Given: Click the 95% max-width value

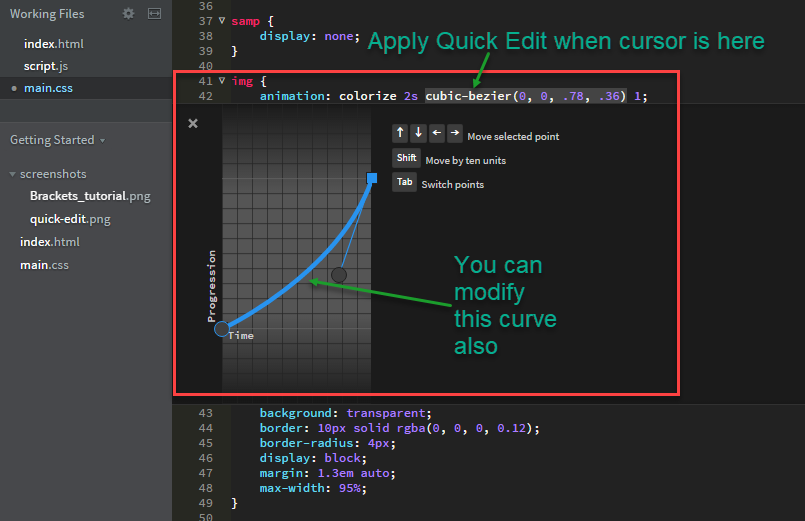Looking at the screenshot, I should click(350, 488).
